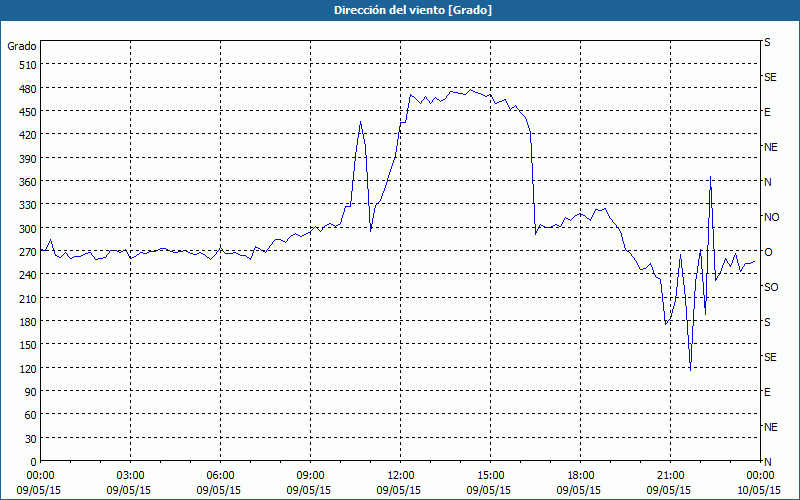Select the SO compass label
800x500 pixels.
tap(771, 287)
